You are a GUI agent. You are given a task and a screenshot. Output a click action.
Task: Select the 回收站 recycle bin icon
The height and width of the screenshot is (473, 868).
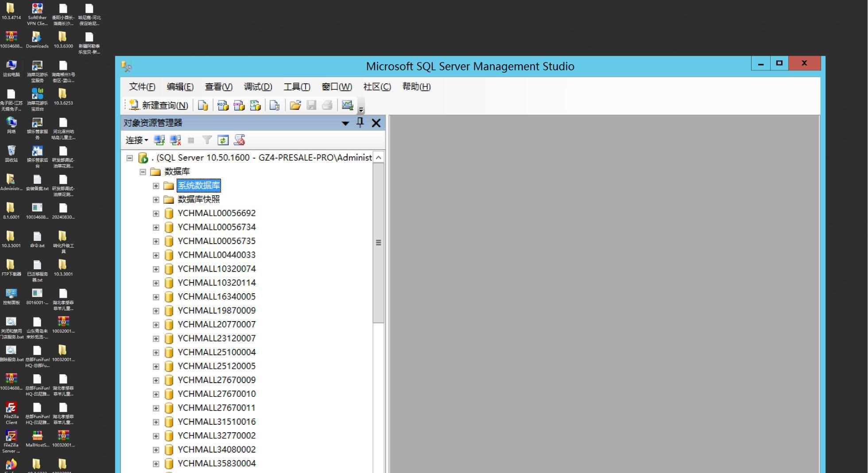tap(11, 154)
